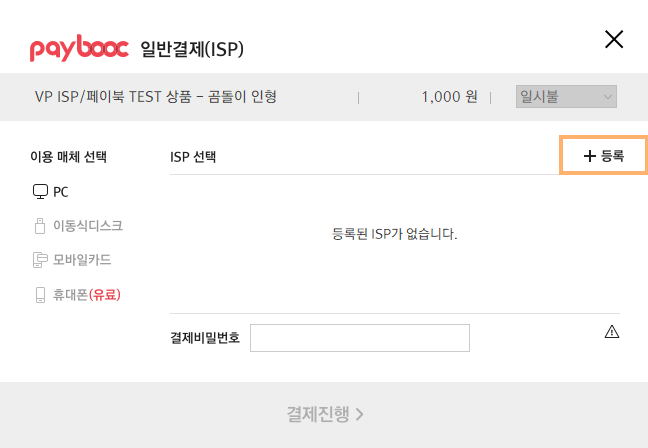Screen dimensions: 648x448
Task: Click the ISP 선택 section header
Action: (193, 157)
